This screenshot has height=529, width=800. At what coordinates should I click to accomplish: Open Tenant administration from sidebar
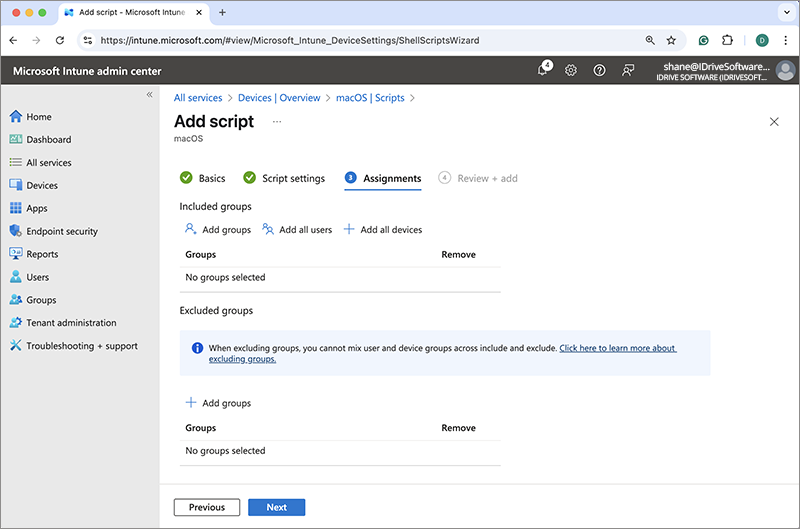click(70, 323)
